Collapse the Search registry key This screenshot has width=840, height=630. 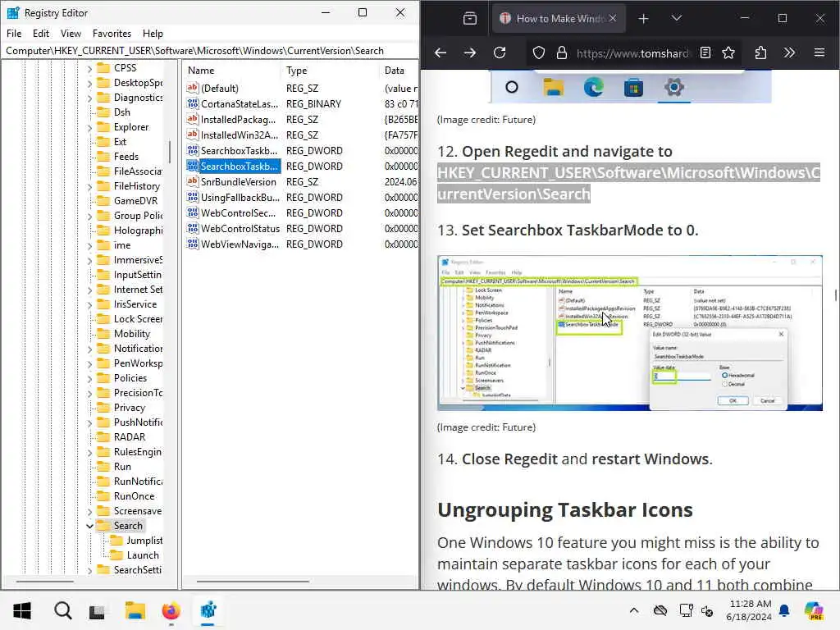(x=90, y=526)
